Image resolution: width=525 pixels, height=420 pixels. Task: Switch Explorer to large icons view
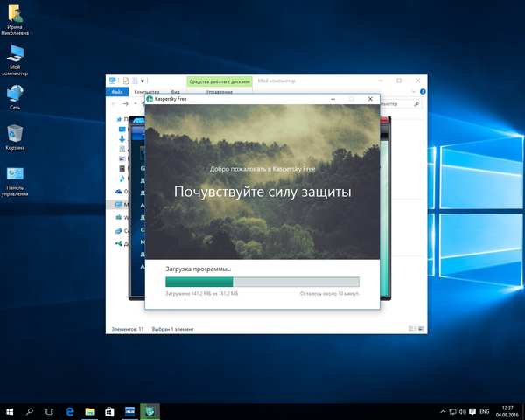click(x=421, y=329)
